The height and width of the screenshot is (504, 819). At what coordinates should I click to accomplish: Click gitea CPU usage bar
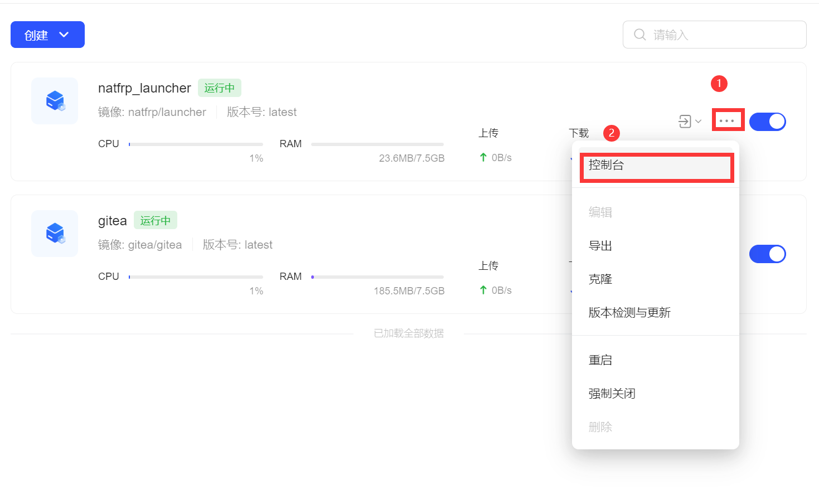pos(196,277)
